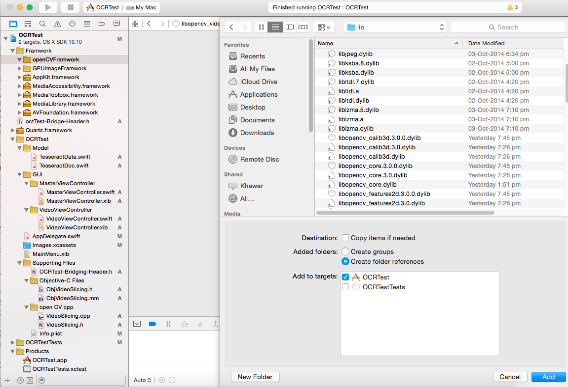568x387 pixels.
Task: Open the Symbol navigator tab
Action: tap(28, 24)
